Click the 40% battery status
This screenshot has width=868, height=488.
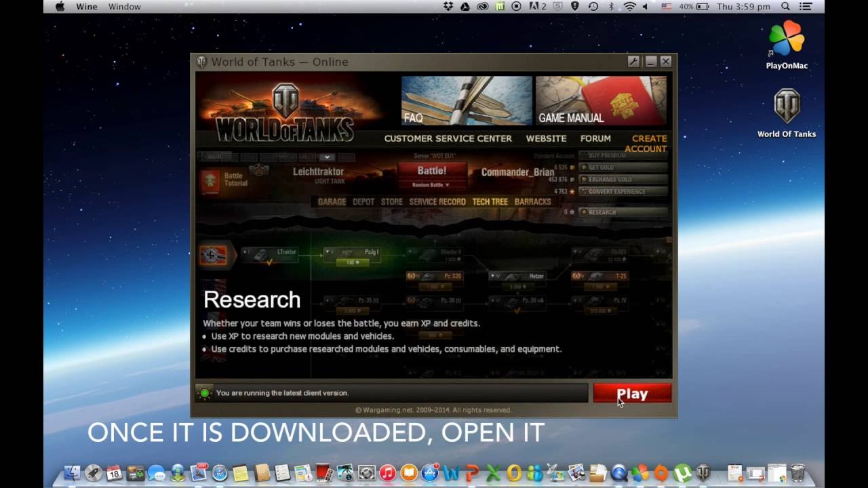click(693, 7)
